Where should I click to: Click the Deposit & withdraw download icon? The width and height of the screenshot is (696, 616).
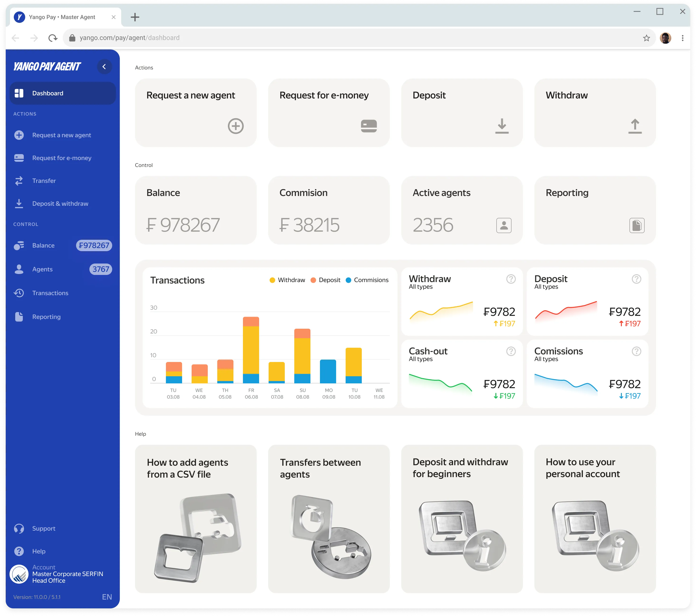[19, 203]
